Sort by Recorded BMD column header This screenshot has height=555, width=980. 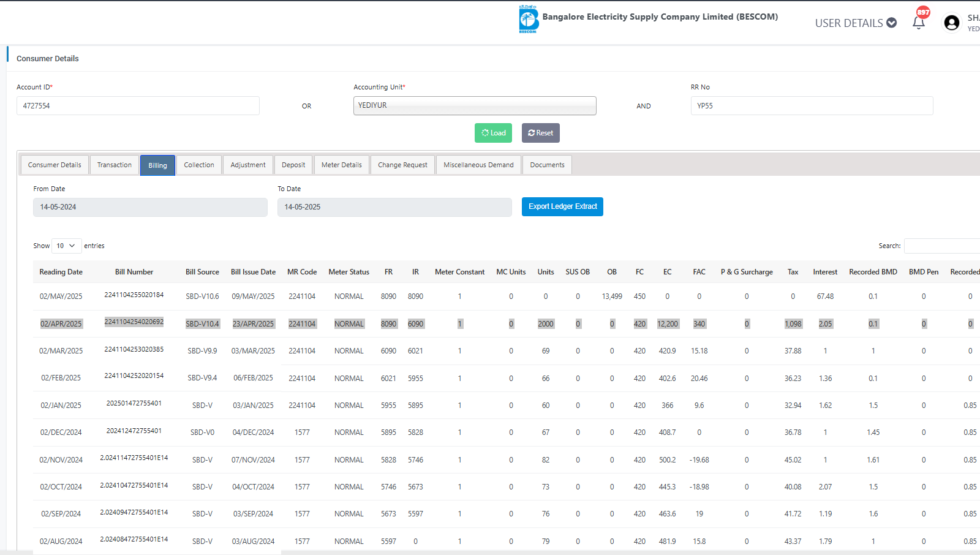click(873, 272)
